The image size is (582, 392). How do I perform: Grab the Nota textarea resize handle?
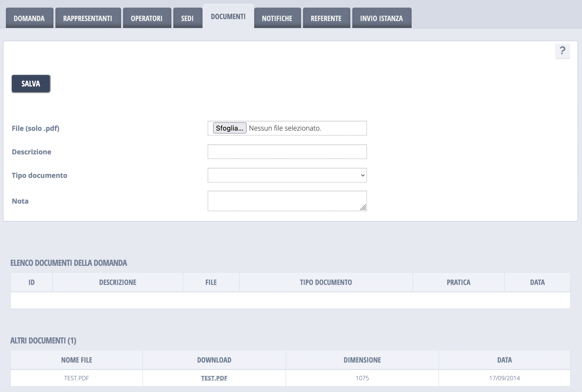tap(363, 208)
